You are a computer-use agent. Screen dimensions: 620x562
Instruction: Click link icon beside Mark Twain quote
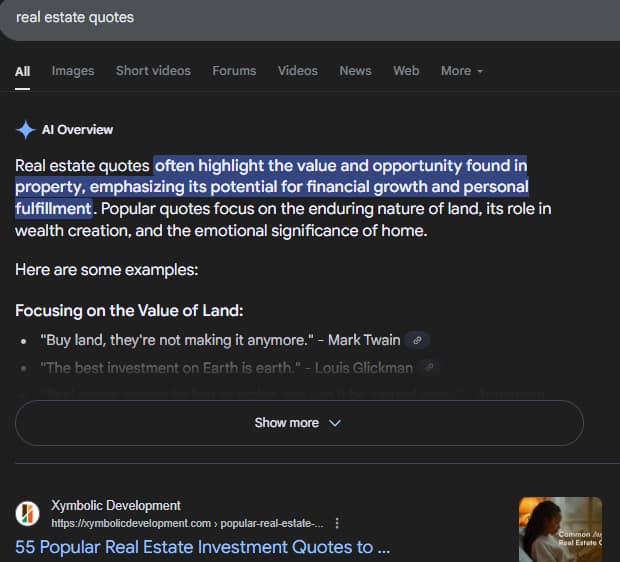pos(419,340)
